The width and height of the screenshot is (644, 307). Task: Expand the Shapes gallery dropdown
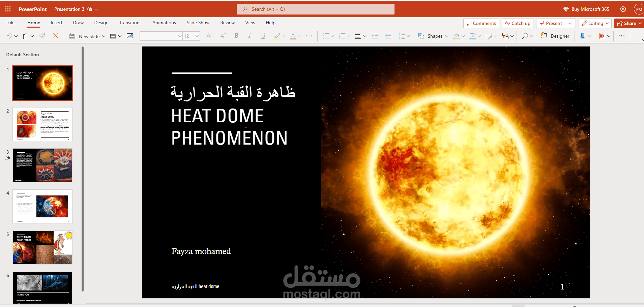pyautogui.click(x=446, y=36)
